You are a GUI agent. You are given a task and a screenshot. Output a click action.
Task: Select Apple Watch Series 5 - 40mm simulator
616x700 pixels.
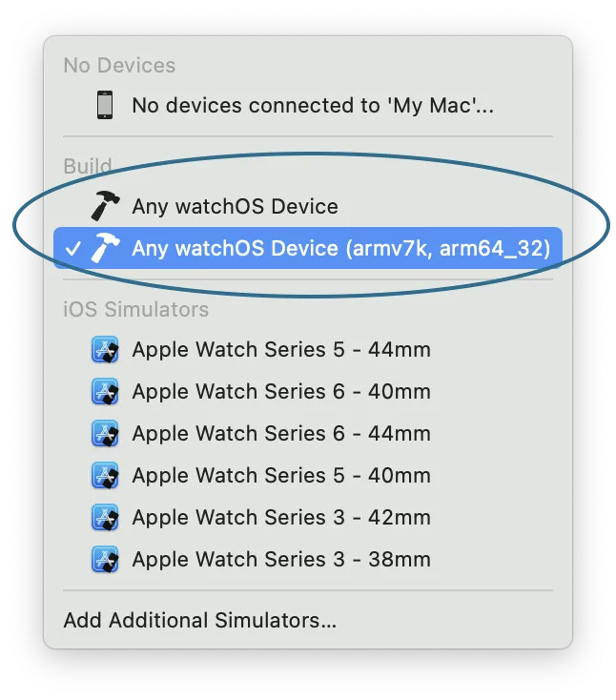308,475
